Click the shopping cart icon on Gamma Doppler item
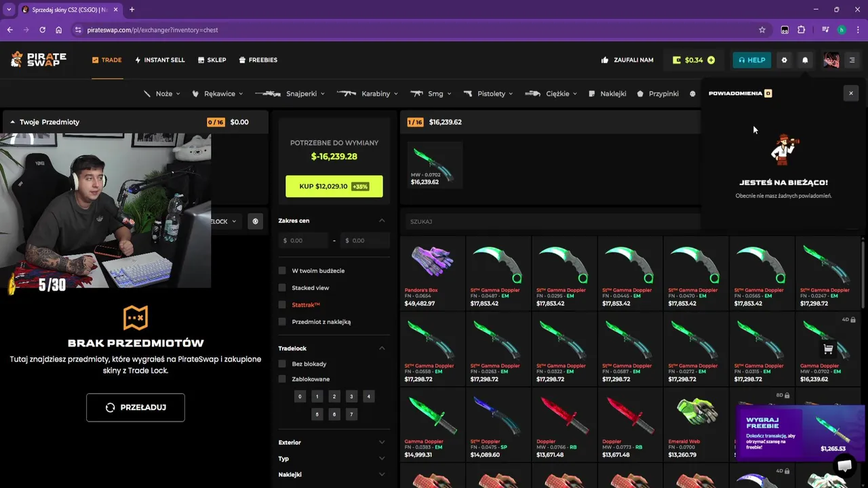The height and width of the screenshot is (488, 868). click(828, 349)
